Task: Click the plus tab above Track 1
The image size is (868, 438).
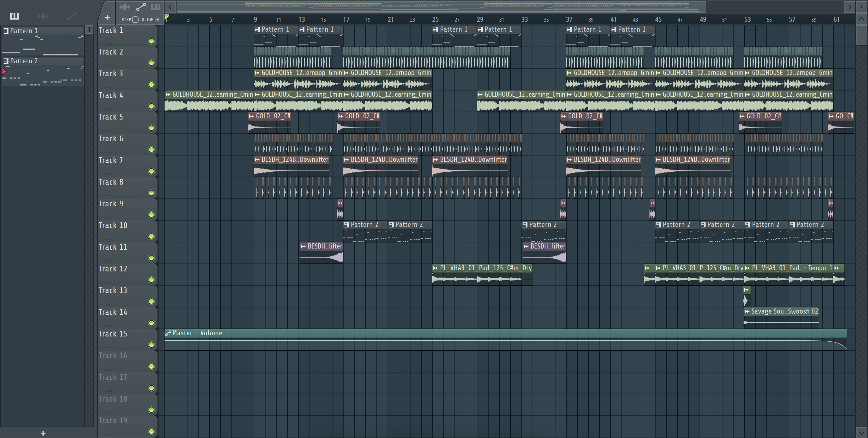Action: (108, 18)
